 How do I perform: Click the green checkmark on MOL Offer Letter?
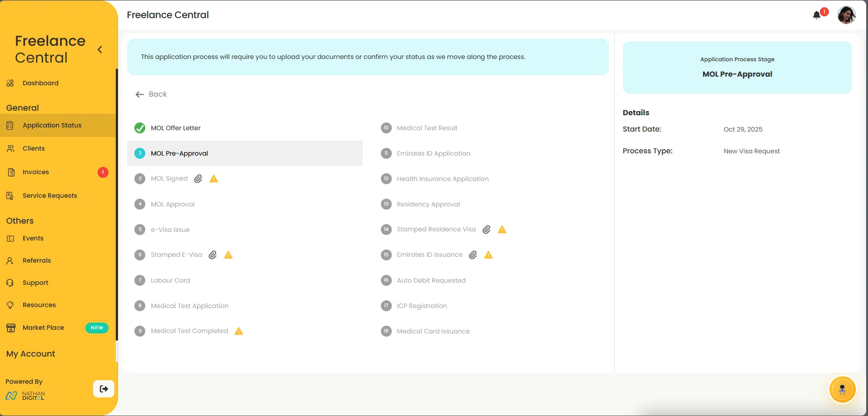point(139,128)
